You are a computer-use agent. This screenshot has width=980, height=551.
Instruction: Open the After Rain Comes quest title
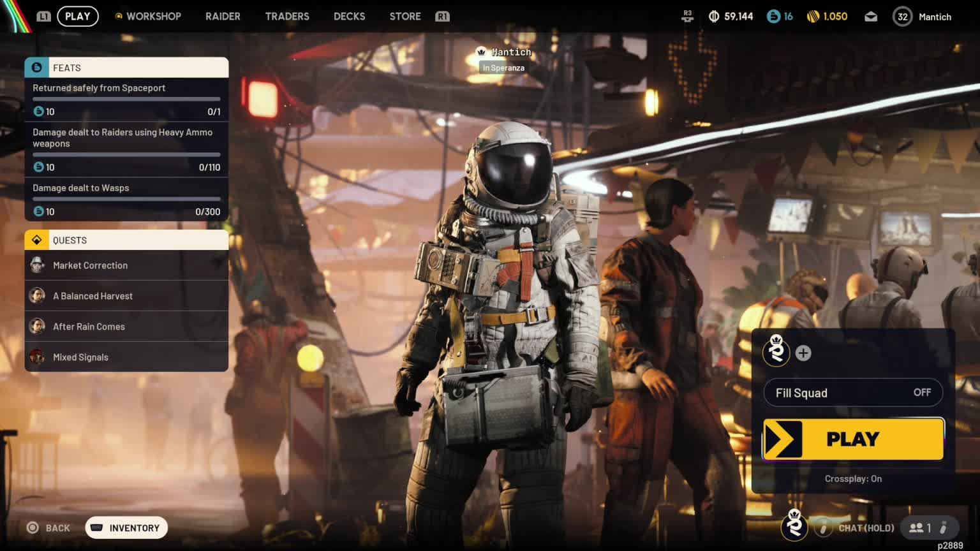[89, 327]
